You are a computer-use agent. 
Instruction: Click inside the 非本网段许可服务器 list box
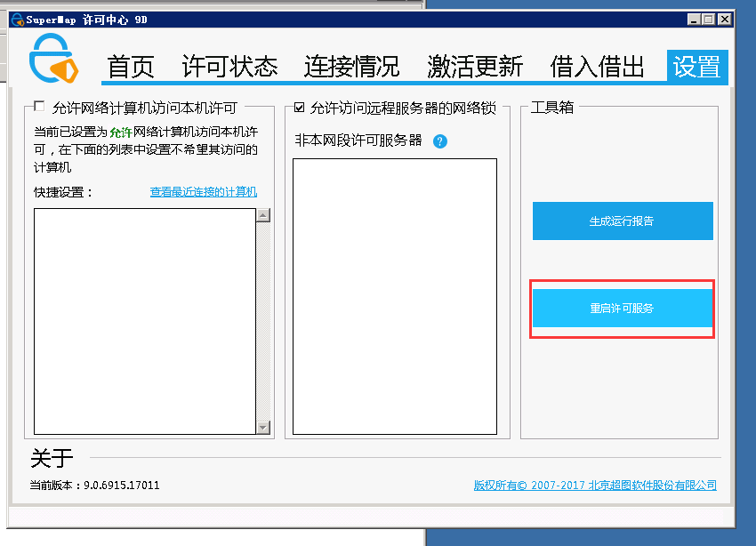click(394, 296)
